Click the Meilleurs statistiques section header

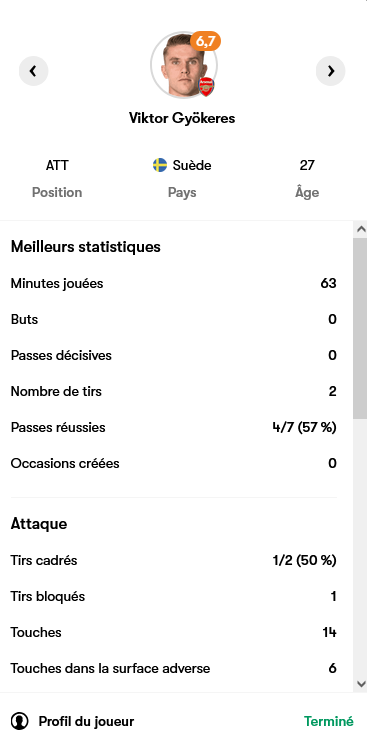click(86, 246)
